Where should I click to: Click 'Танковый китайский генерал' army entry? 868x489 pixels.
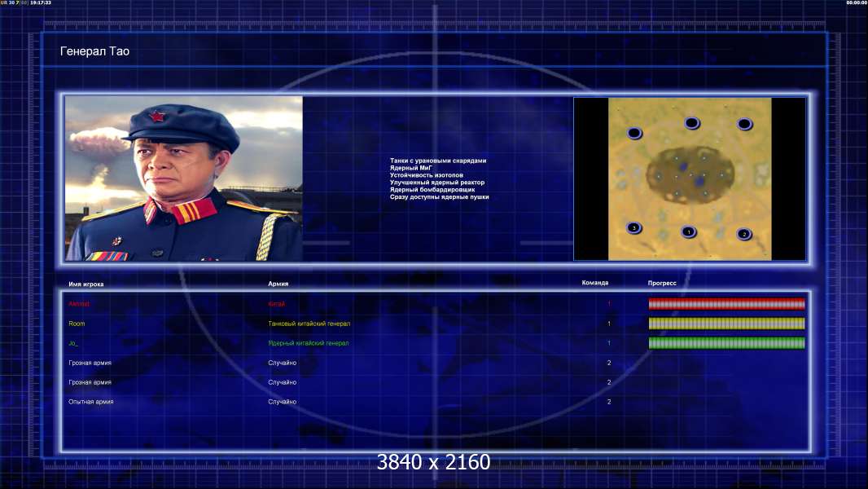309,324
